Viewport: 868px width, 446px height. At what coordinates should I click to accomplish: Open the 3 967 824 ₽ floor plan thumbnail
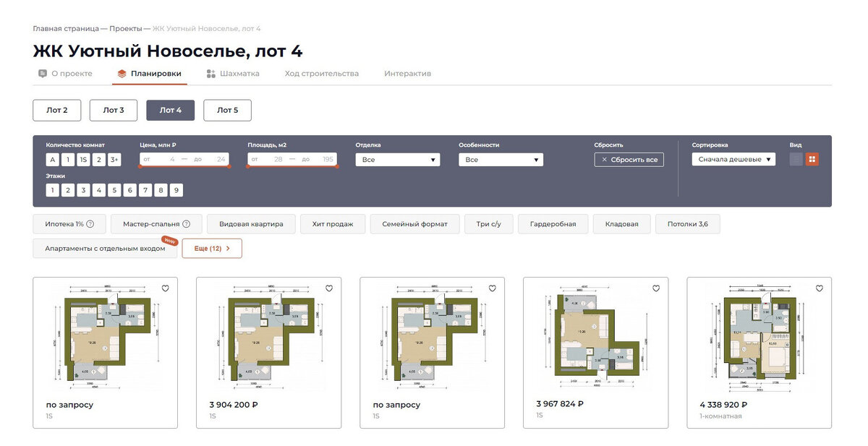[595, 335]
